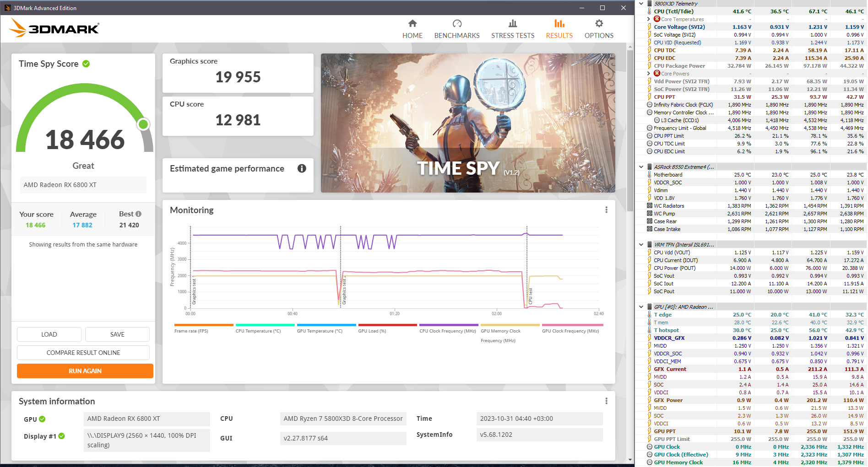Click the Graphics score value 19 955
The width and height of the screenshot is (868, 467).
click(x=238, y=77)
